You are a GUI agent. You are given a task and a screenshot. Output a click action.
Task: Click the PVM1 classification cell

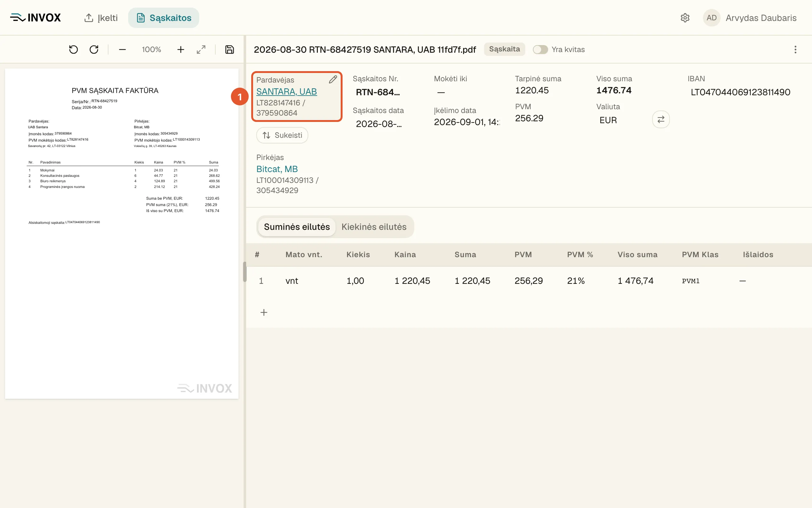[x=691, y=281]
